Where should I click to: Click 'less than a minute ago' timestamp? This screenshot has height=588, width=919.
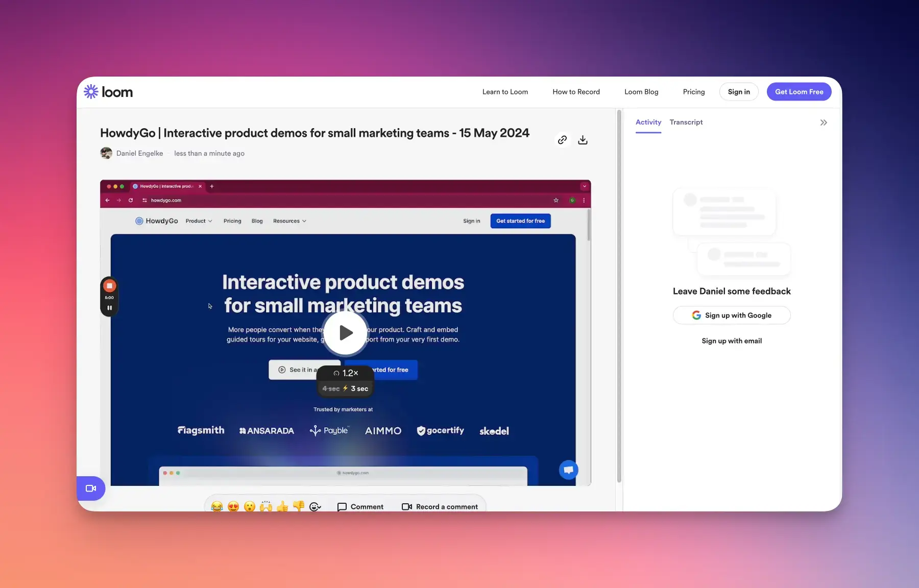pos(209,153)
